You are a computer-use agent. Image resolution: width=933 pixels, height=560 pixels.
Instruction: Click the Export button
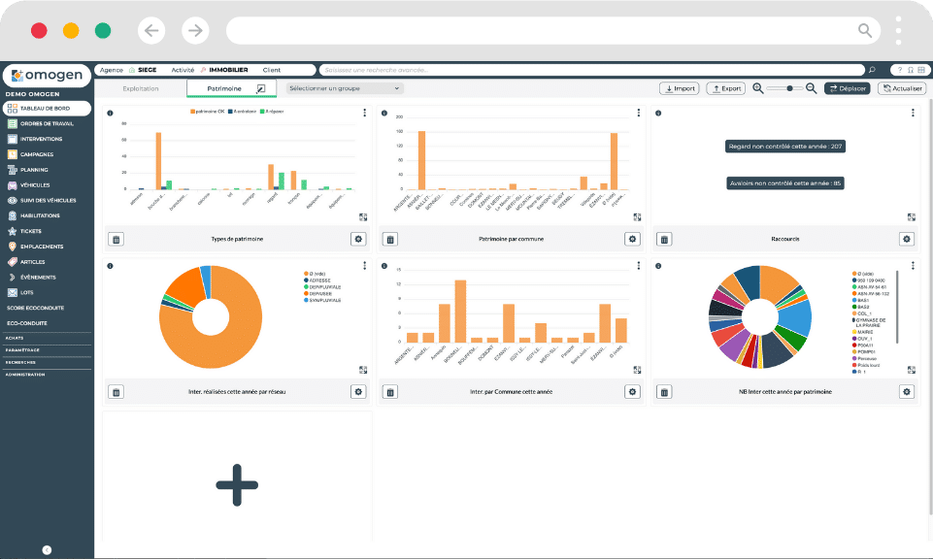[725, 88]
